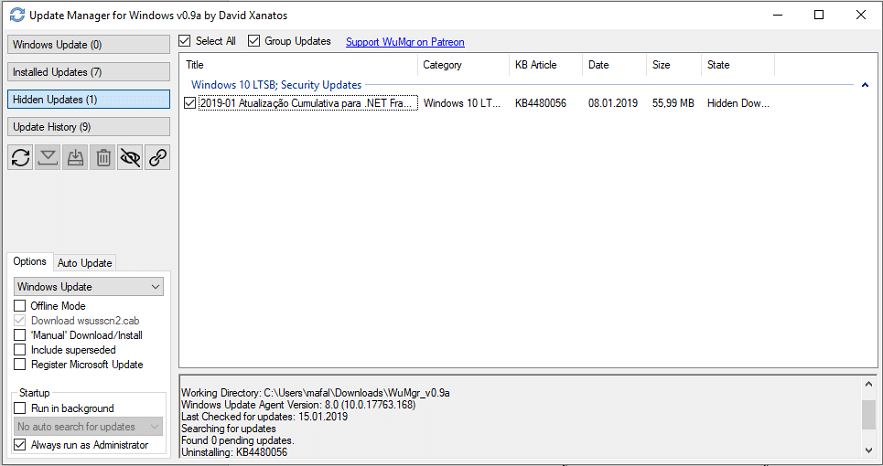Open Windows Update (0) list
Viewport: 883px width, 466px height.
(88, 44)
